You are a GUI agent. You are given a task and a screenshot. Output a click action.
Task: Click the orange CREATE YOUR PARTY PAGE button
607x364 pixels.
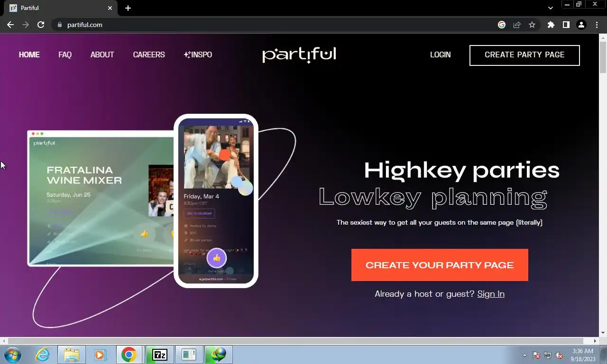click(440, 265)
